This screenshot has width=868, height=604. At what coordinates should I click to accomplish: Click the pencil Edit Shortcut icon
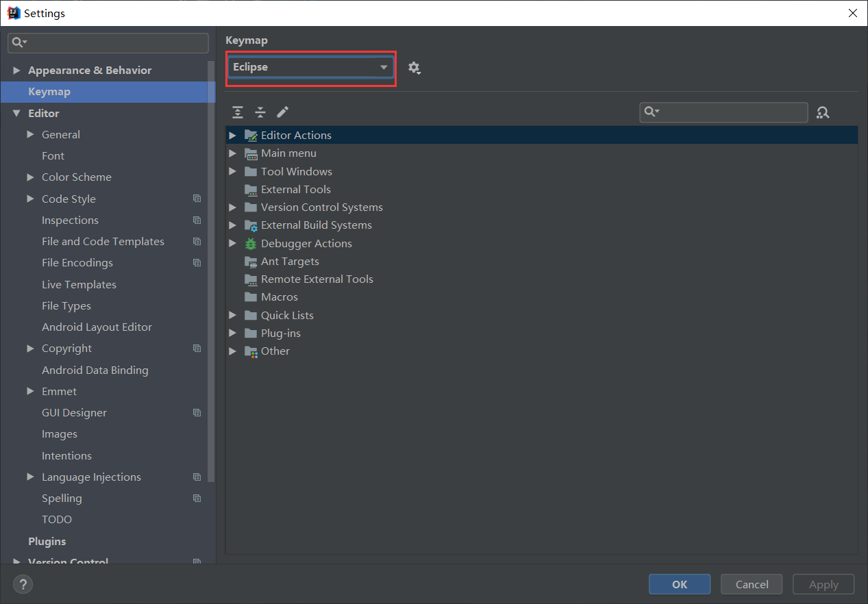point(283,112)
